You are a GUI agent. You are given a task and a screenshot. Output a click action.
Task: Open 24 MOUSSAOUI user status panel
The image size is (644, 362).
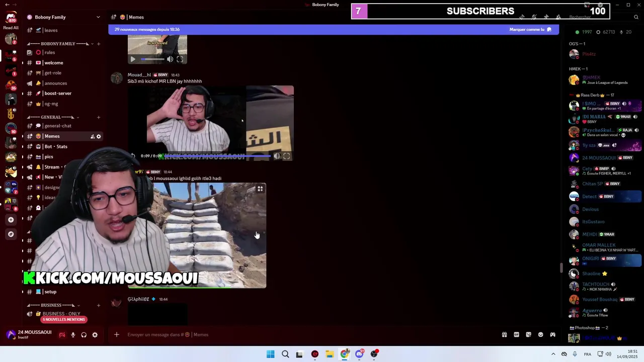[x=29, y=335]
